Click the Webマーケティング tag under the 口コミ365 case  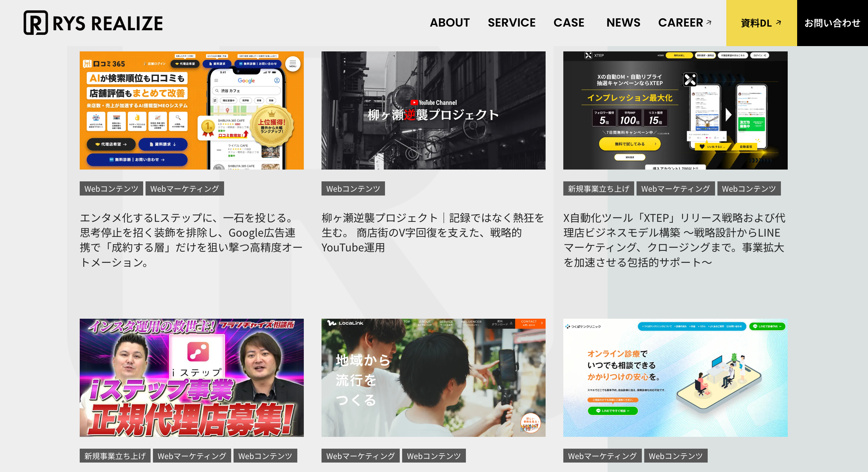pos(184,188)
